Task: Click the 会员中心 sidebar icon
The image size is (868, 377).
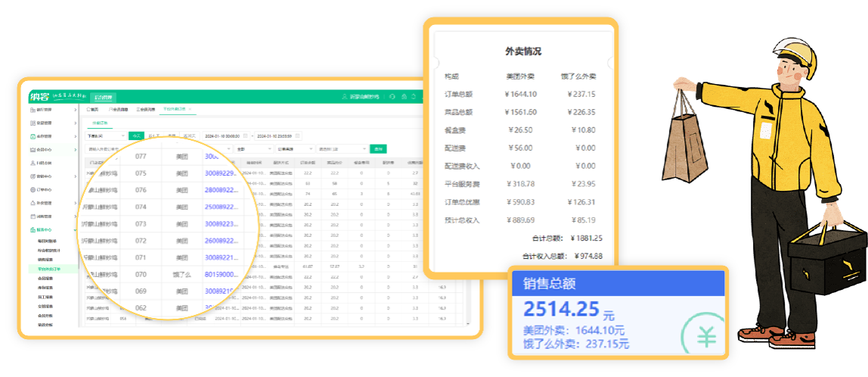Action: pos(32,150)
